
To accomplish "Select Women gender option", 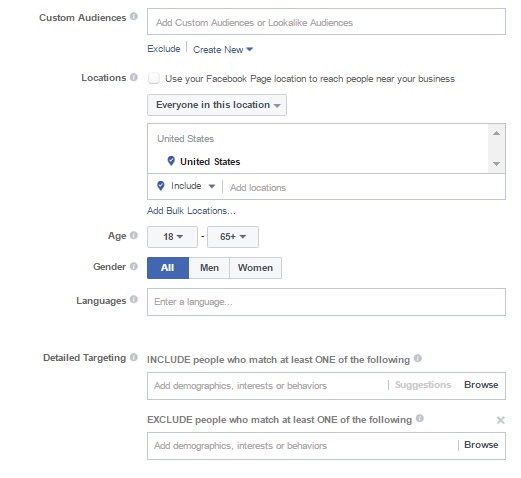I will pos(255,268).
